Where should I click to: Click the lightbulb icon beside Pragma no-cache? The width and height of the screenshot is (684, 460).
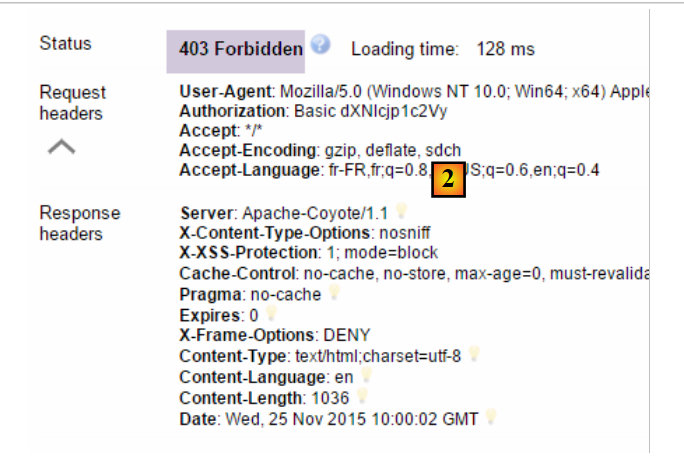[334, 294]
